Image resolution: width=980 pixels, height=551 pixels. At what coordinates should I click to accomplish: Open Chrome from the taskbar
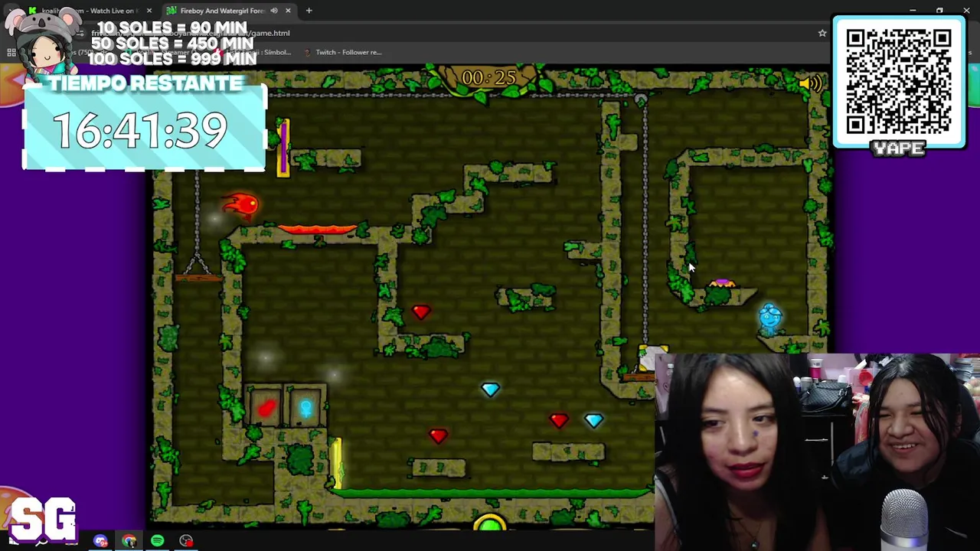click(x=129, y=541)
